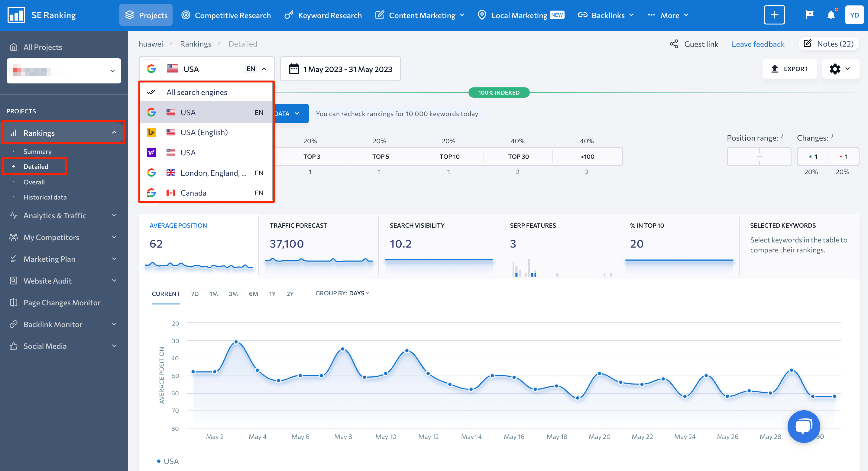This screenshot has width=868, height=471.
Task: Click the SE Ranking logo icon
Action: [16, 15]
